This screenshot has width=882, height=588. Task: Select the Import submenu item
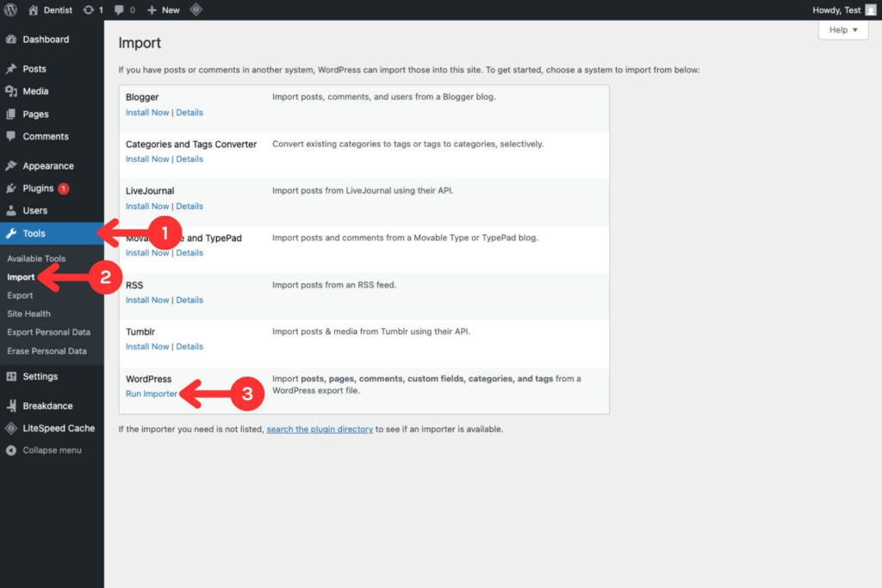tap(21, 277)
